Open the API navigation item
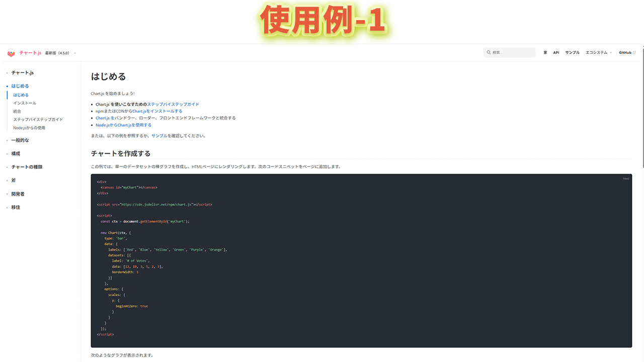644x362 pixels. point(556,53)
